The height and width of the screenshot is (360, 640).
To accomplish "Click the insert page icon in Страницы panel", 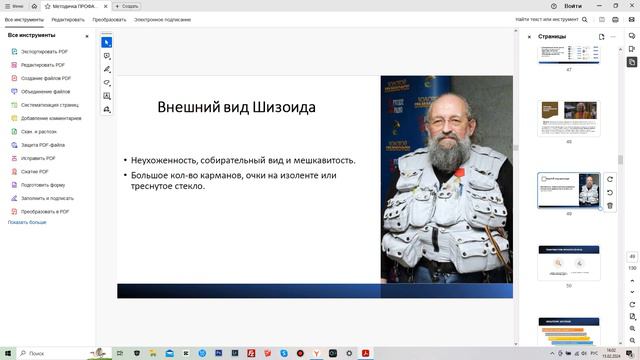I will (x=602, y=37).
